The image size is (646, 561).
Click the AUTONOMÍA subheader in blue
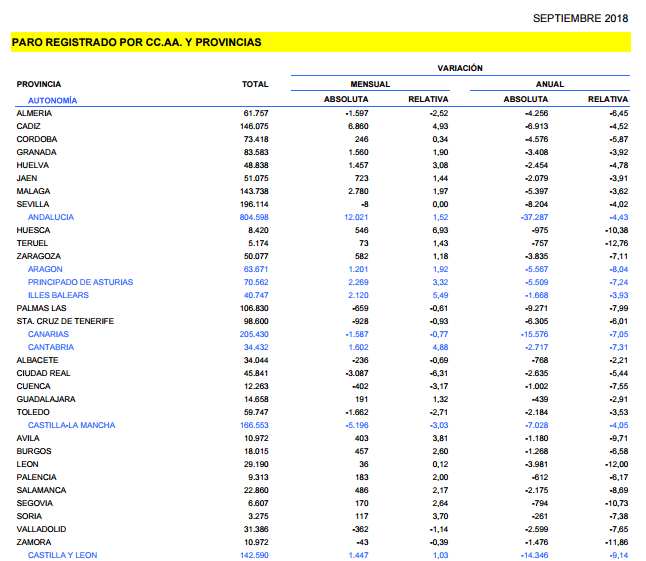click(x=52, y=101)
